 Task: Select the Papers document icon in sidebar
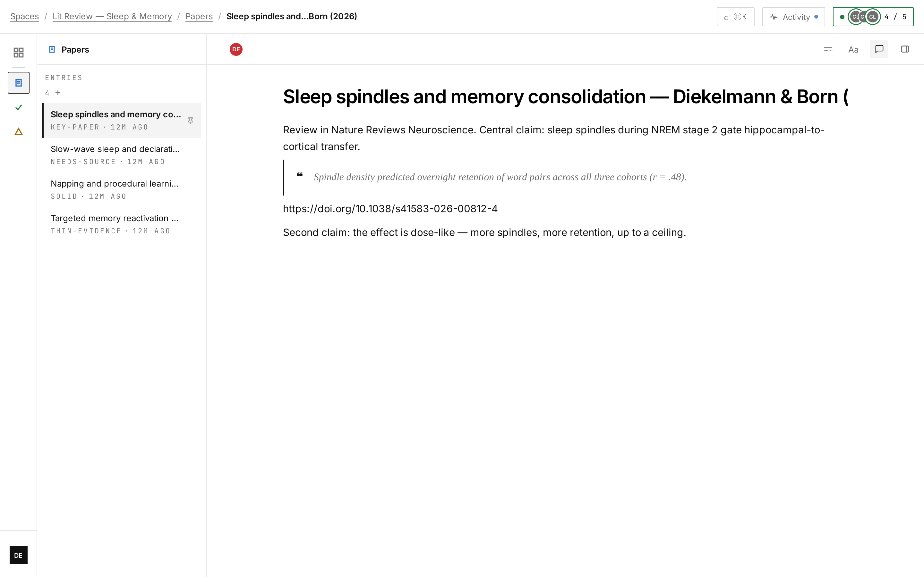18,82
